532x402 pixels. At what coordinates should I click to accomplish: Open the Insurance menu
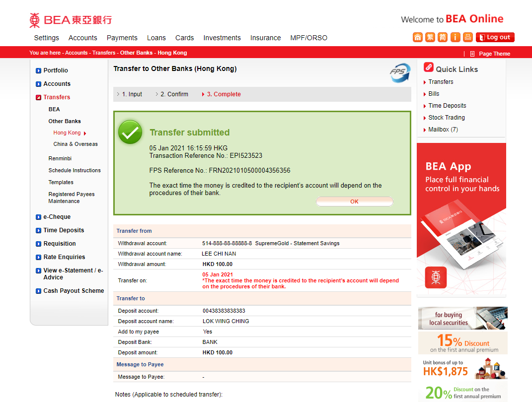click(x=266, y=38)
